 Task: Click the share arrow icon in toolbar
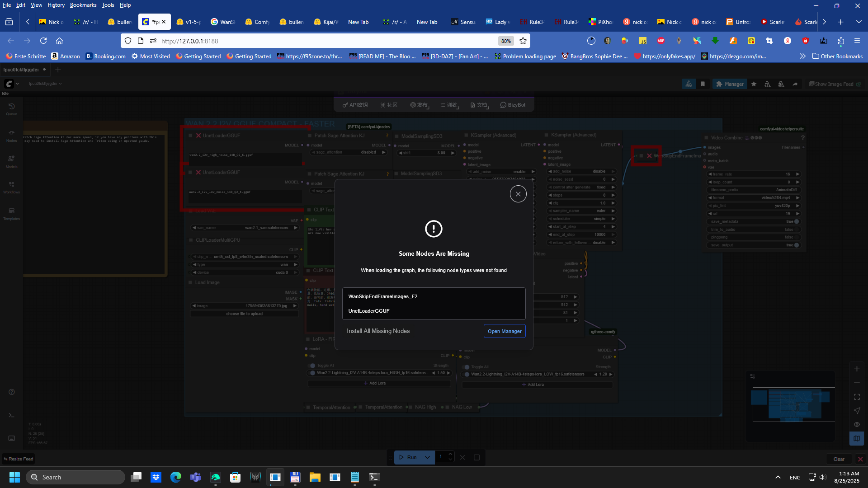click(795, 84)
